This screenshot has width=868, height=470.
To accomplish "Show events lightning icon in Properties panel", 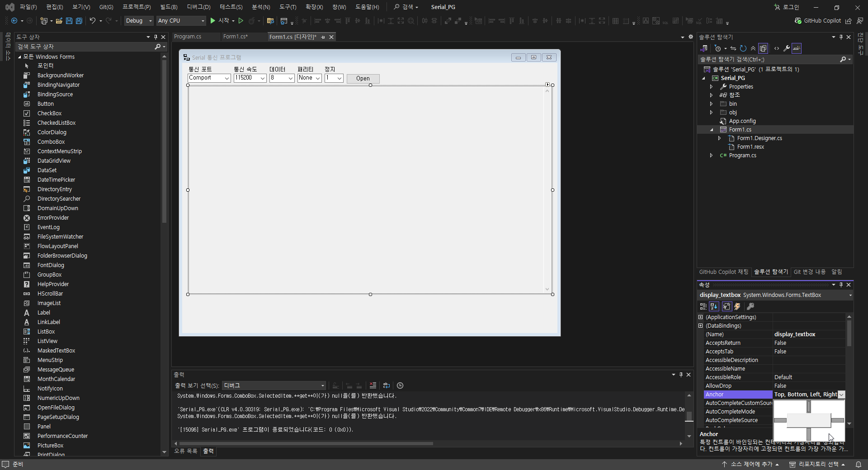I will (x=738, y=306).
